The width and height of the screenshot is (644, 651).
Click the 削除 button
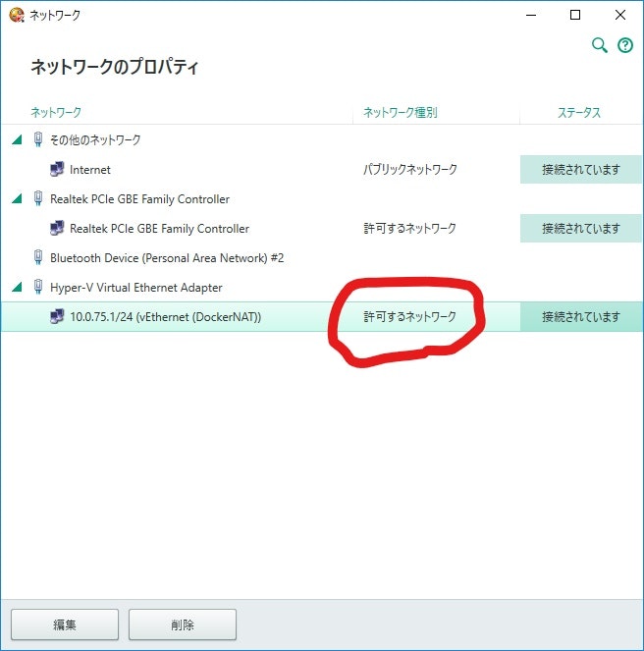pos(183,624)
